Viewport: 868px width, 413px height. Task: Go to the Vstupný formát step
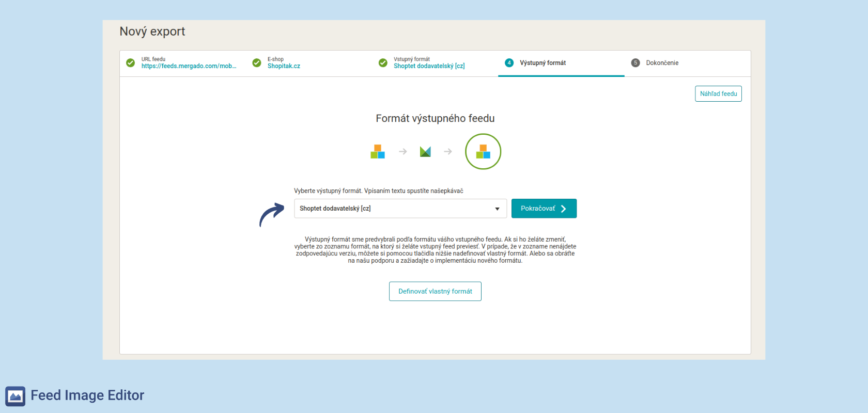435,63
